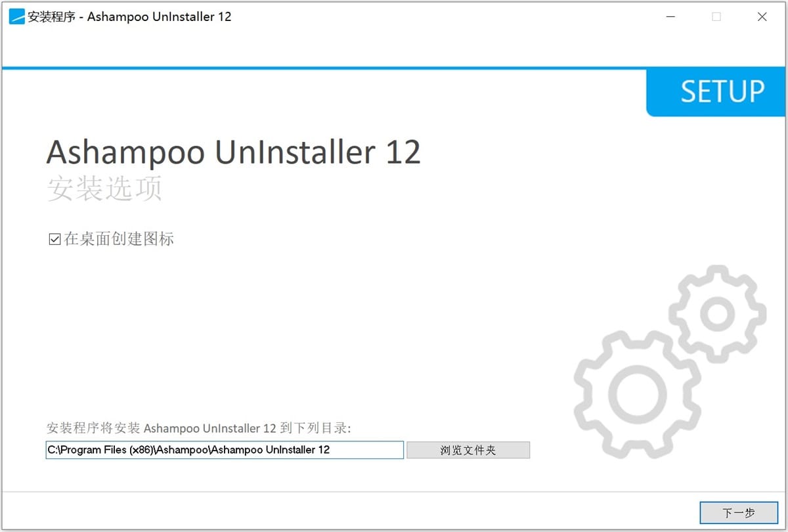Click the install directory description label
788x532 pixels.
(x=199, y=428)
